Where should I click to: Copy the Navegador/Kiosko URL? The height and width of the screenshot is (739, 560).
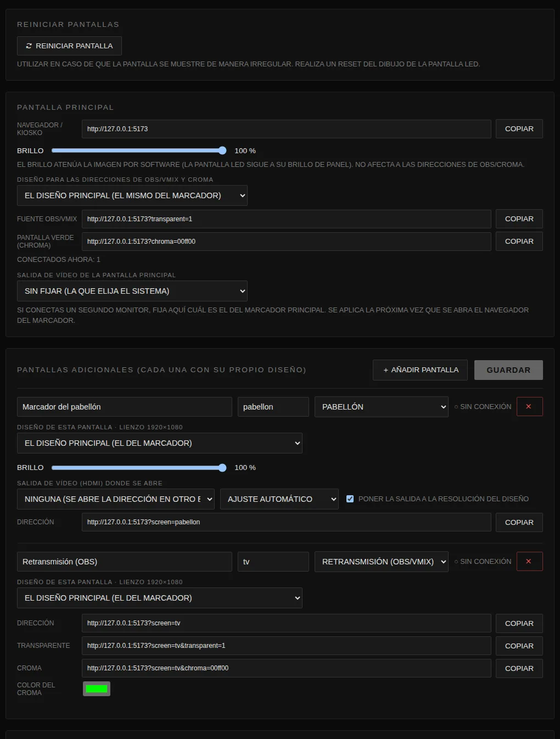(x=519, y=129)
